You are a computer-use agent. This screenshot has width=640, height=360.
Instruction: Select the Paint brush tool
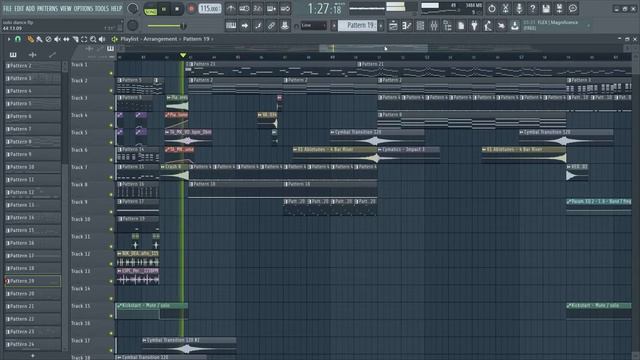(39, 39)
